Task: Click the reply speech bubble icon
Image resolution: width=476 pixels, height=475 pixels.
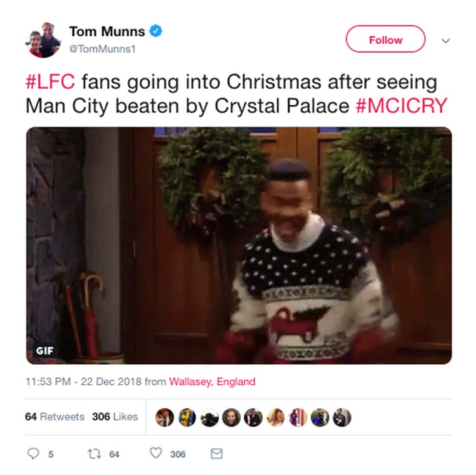Action: [33, 453]
